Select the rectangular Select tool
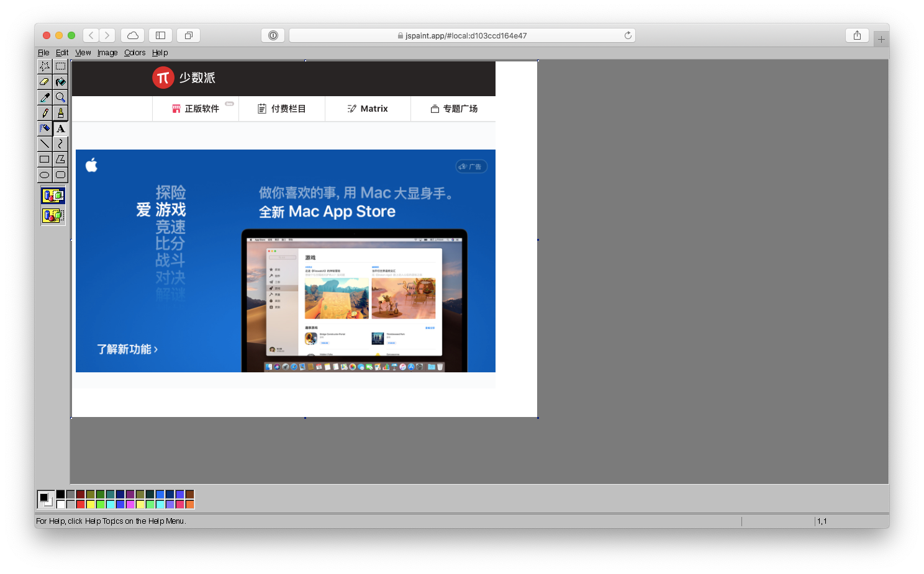This screenshot has height=574, width=924. [x=60, y=66]
